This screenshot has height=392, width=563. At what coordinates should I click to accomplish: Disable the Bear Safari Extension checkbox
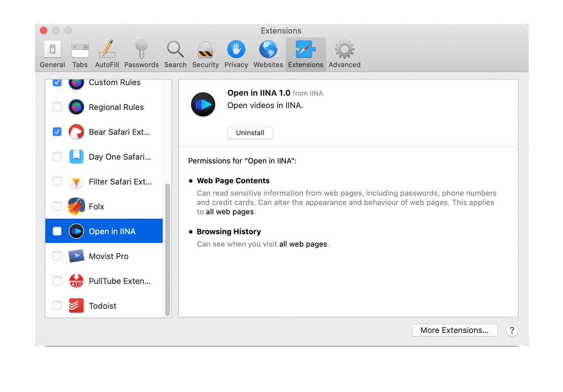point(57,132)
